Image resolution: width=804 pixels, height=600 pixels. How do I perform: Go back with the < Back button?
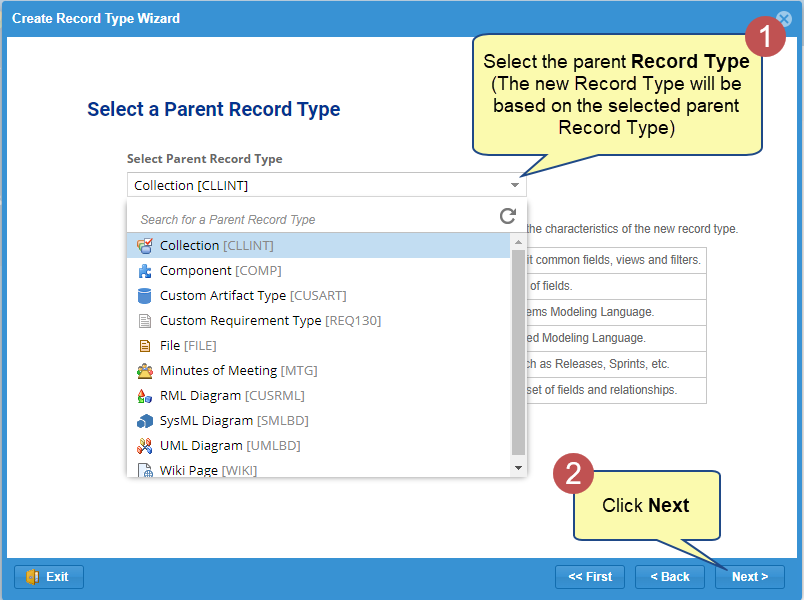[669, 577]
